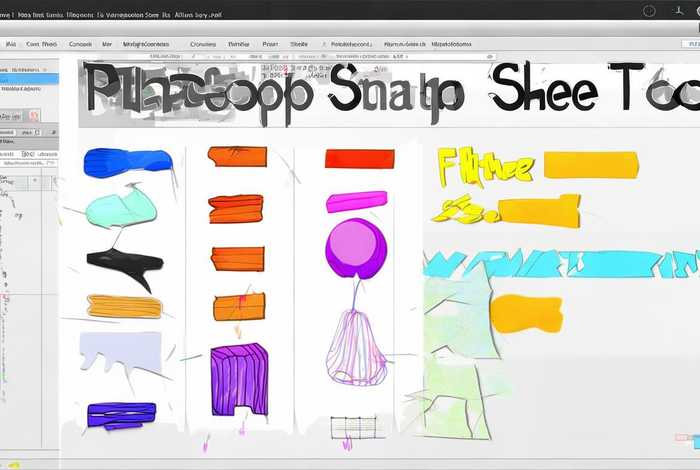The width and height of the screenshot is (700, 470).
Task: Open the "Mar" menu
Action: click(x=107, y=45)
